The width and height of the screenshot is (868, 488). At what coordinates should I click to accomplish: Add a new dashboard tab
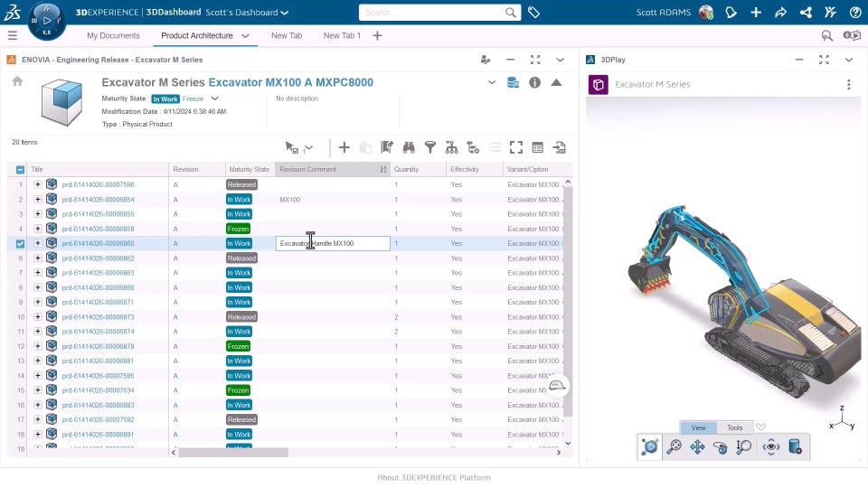(x=377, y=35)
